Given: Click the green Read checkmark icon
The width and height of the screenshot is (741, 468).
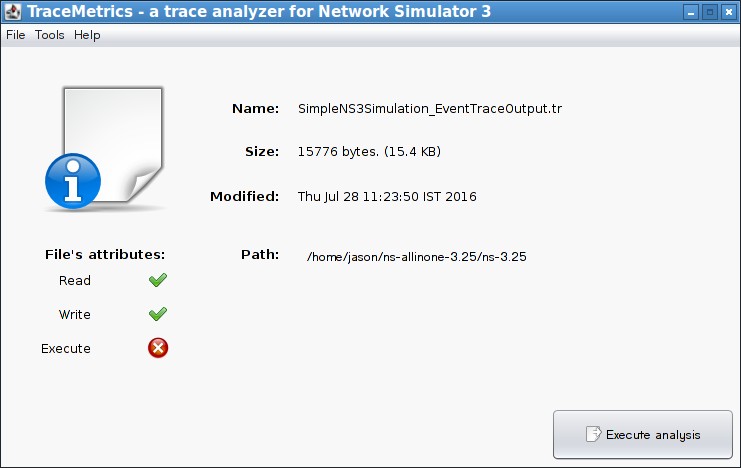Looking at the screenshot, I should [x=157, y=281].
